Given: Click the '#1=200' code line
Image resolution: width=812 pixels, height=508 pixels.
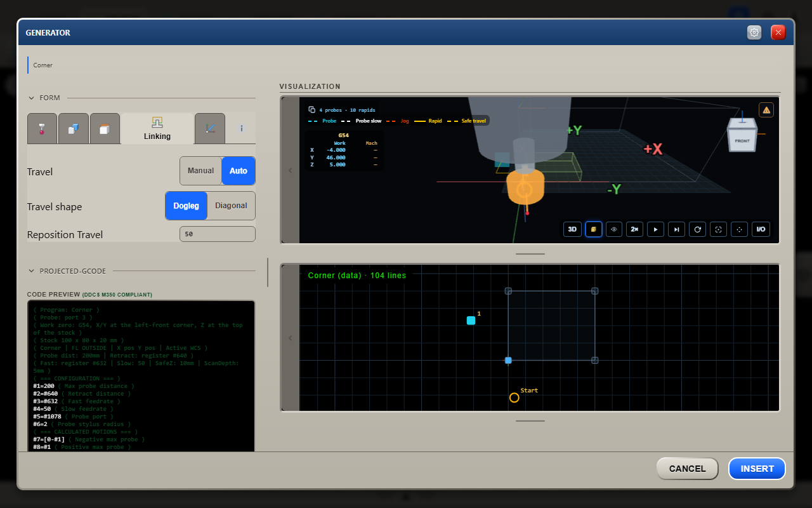Looking at the screenshot, I should click(84, 386).
